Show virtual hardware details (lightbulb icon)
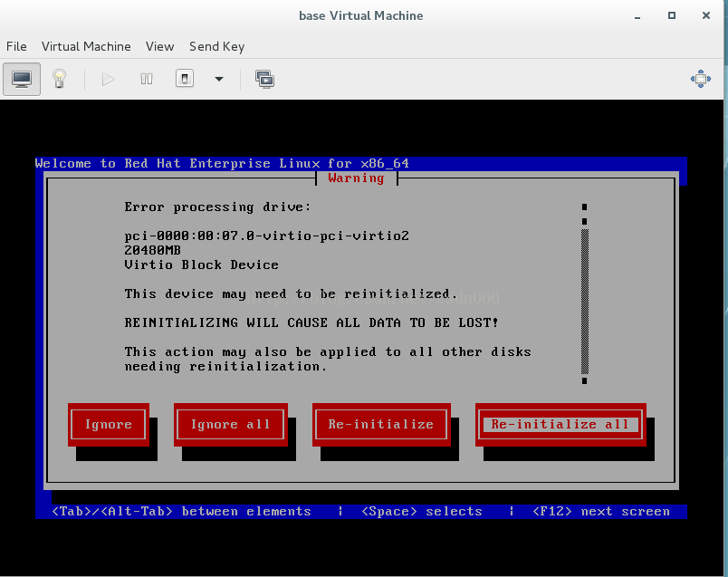 (x=59, y=79)
